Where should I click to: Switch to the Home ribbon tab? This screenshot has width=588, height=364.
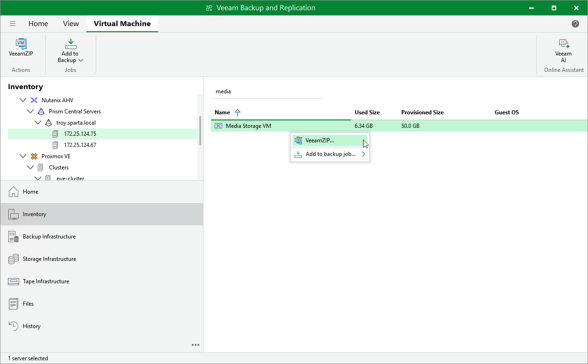pyautogui.click(x=38, y=23)
